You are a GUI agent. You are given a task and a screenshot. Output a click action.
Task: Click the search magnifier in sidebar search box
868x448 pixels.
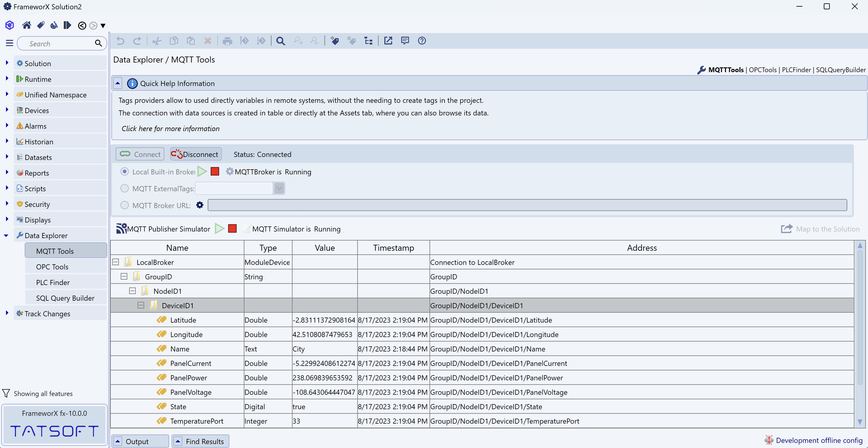(x=98, y=43)
